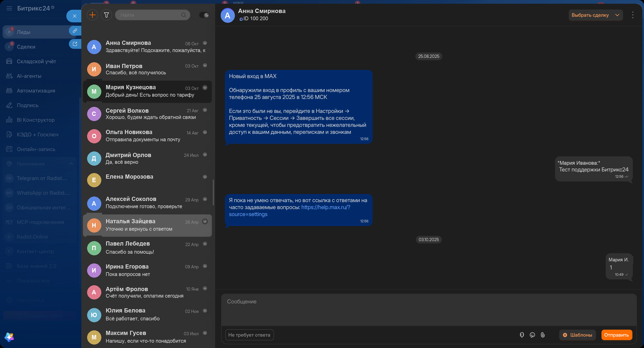The width and height of the screenshot is (644, 348).
Task: Toggle the dark theme switch
Action: [204, 15]
